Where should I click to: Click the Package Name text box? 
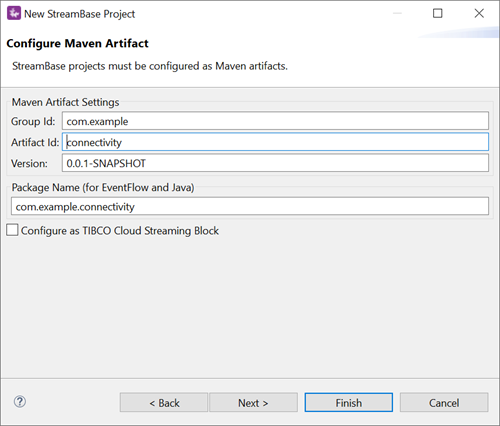point(250,206)
